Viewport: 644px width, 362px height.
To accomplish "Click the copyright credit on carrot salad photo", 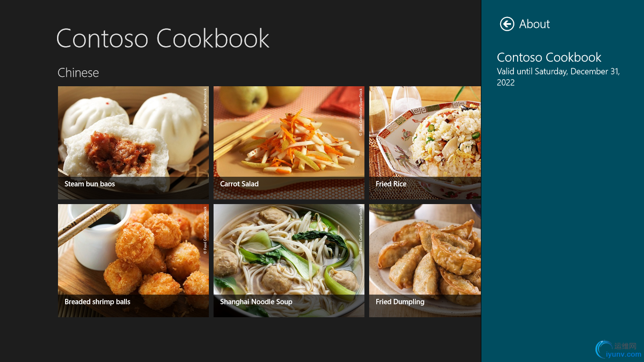I will click(361, 112).
